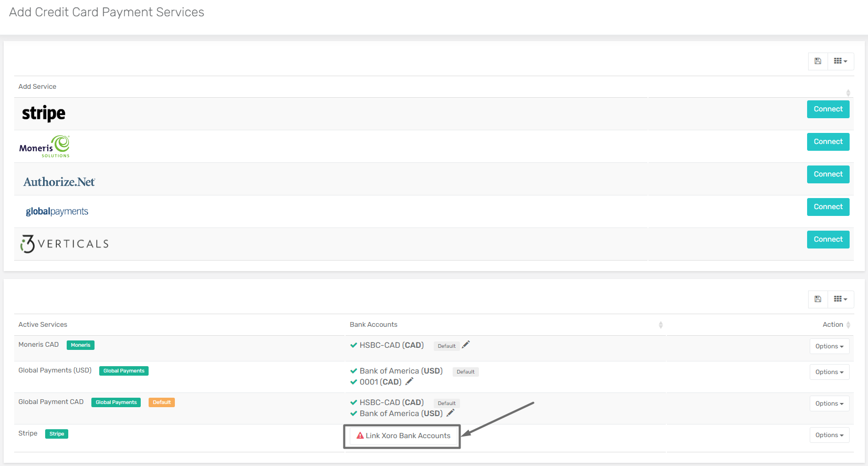The height and width of the screenshot is (466, 868).
Task: Open Options dropdown for Global Payments (USD)
Action: [829, 372]
